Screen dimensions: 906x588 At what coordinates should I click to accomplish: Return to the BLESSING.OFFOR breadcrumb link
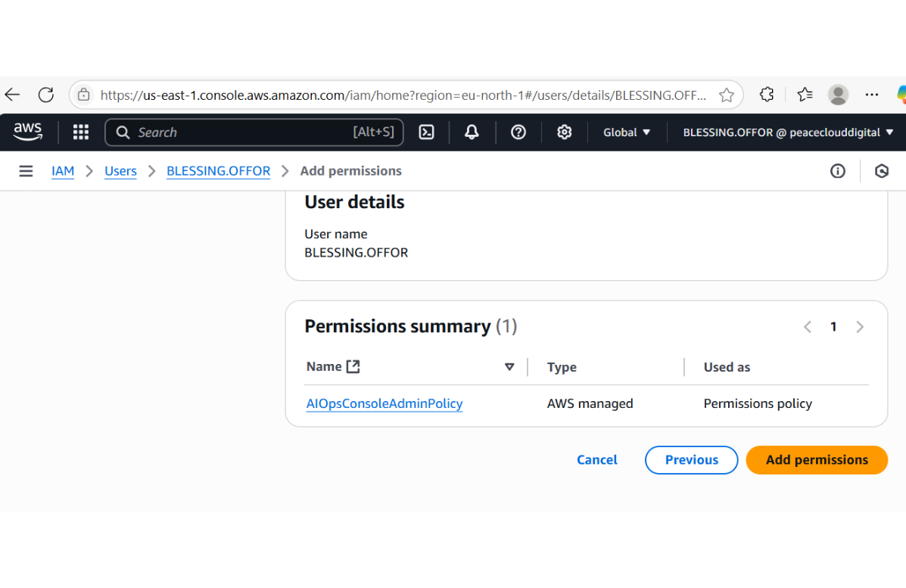point(219,171)
